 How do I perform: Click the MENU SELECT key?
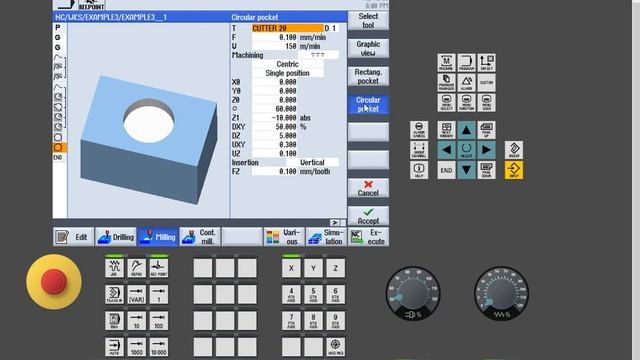pos(446,102)
